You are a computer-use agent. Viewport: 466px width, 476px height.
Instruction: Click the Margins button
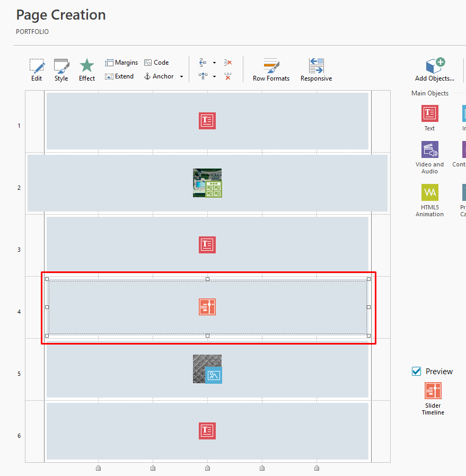tap(121, 63)
